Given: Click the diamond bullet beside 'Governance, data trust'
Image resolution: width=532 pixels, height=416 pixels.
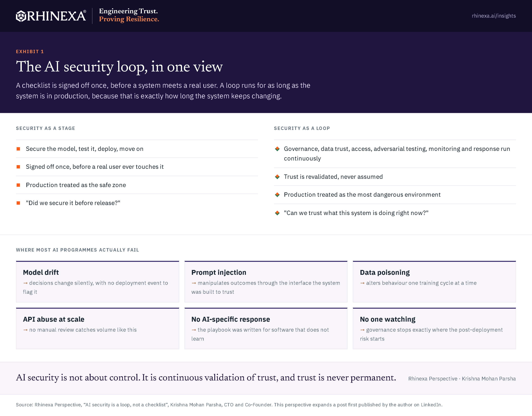Looking at the screenshot, I should coord(277,149).
